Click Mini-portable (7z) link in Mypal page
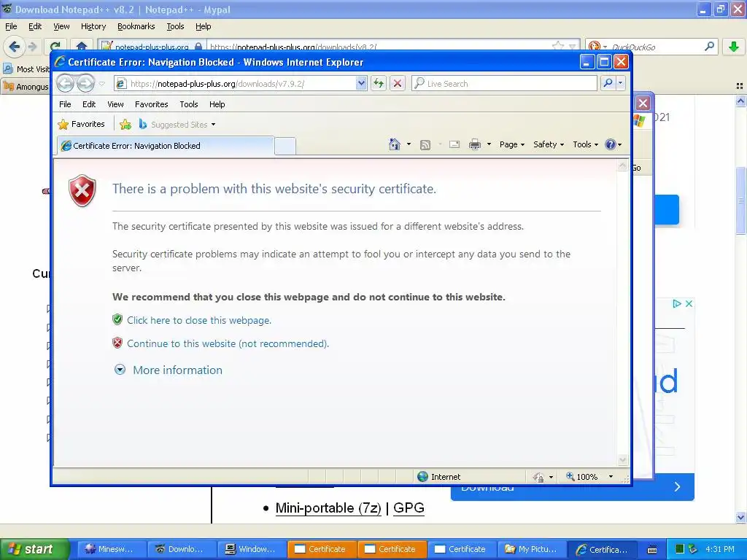The width and height of the screenshot is (747, 560). point(328,508)
